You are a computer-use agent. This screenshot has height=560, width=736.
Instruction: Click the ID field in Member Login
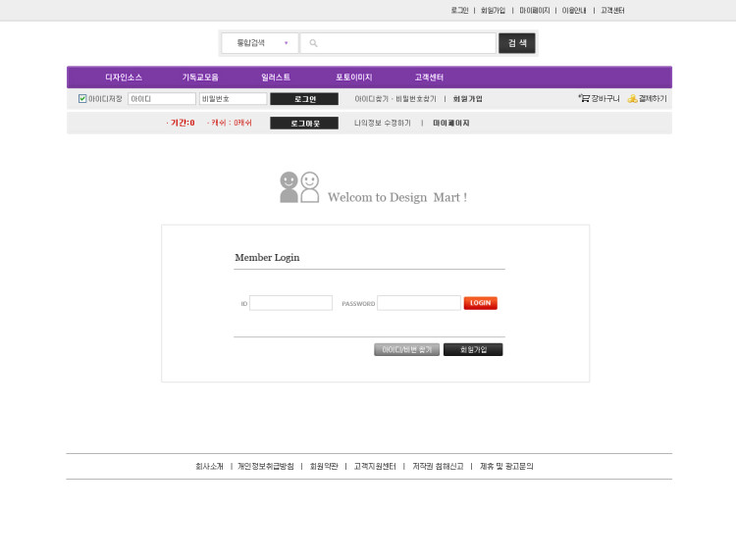tap(290, 303)
